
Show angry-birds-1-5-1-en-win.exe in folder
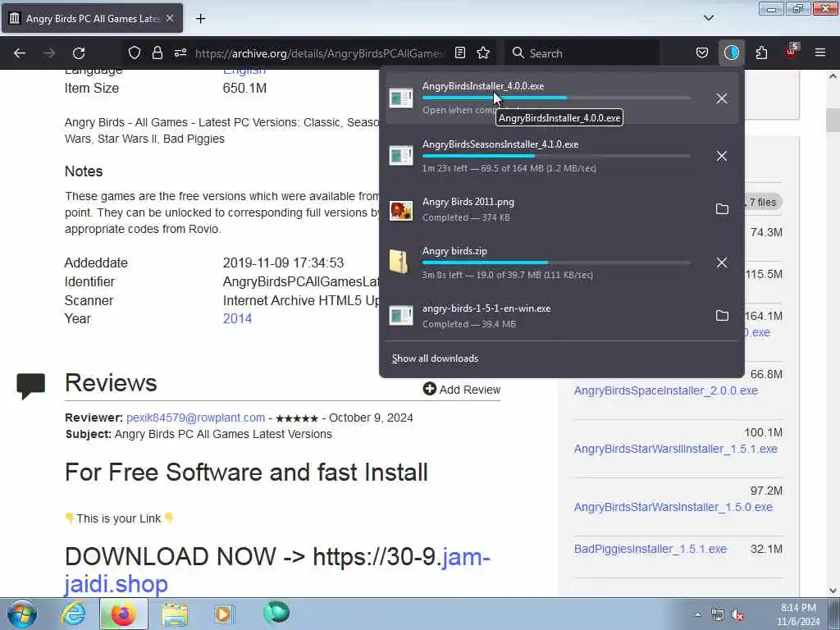click(x=722, y=316)
